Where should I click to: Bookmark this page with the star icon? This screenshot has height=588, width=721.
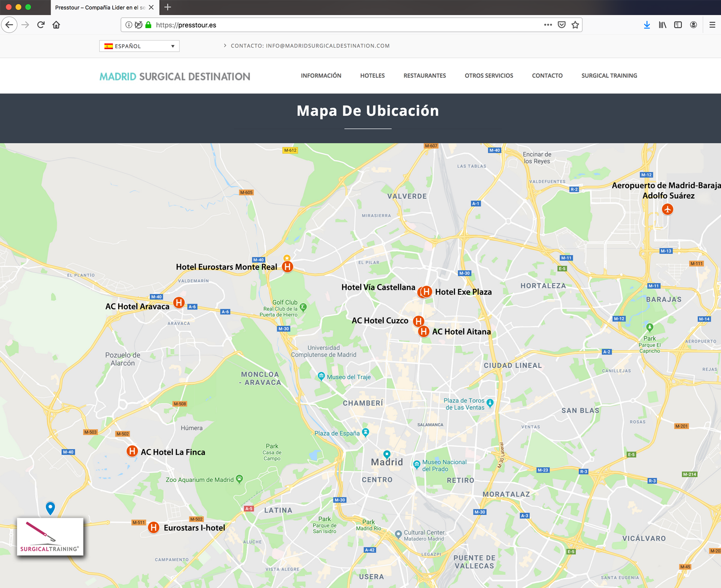(x=575, y=25)
